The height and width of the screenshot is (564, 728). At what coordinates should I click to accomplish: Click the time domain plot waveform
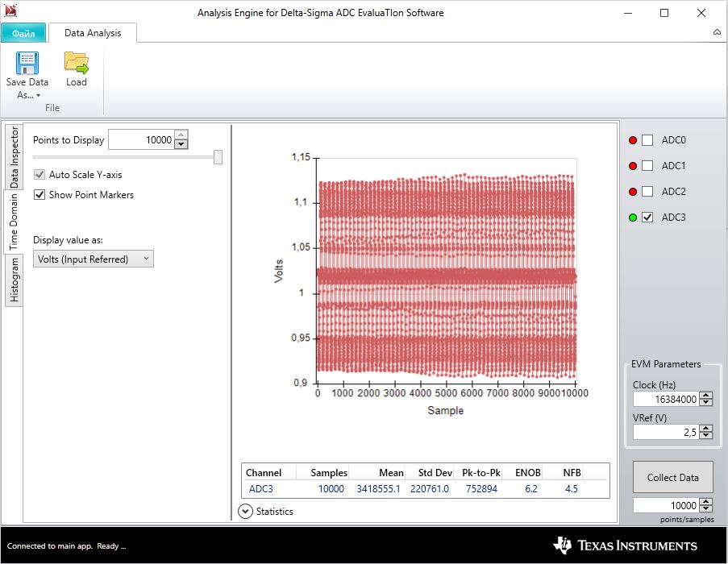[x=447, y=276]
